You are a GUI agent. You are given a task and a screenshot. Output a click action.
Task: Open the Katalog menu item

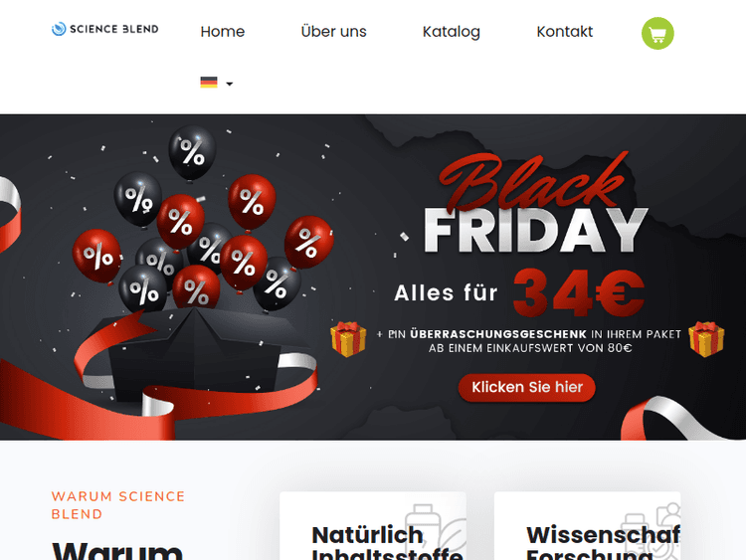[451, 32]
